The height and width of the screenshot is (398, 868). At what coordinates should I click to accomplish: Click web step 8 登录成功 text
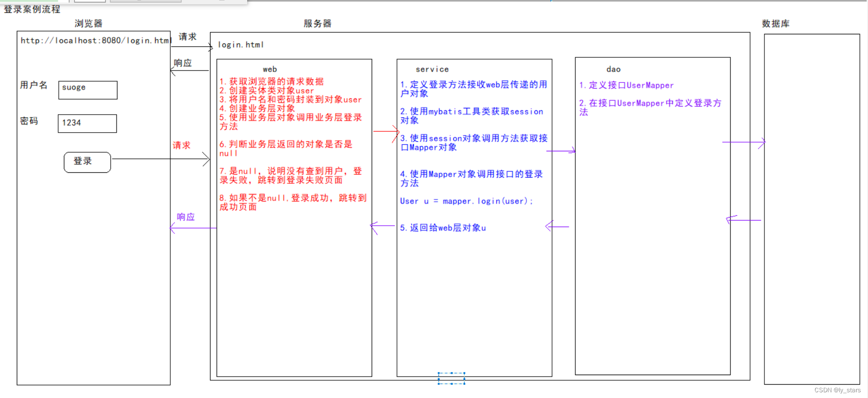pyautogui.click(x=293, y=202)
